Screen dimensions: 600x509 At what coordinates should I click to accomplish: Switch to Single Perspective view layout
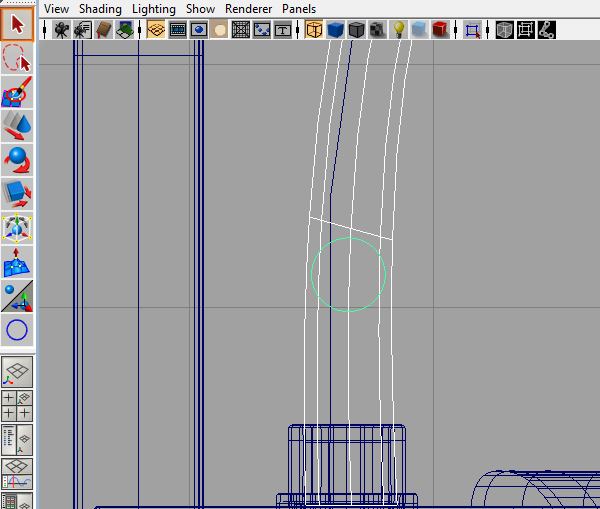[x=17, y=372]
